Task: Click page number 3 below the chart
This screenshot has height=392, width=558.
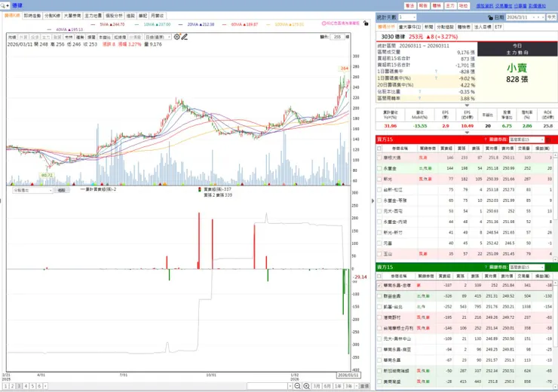Action: pyautogui.click(x=19, y=386)
